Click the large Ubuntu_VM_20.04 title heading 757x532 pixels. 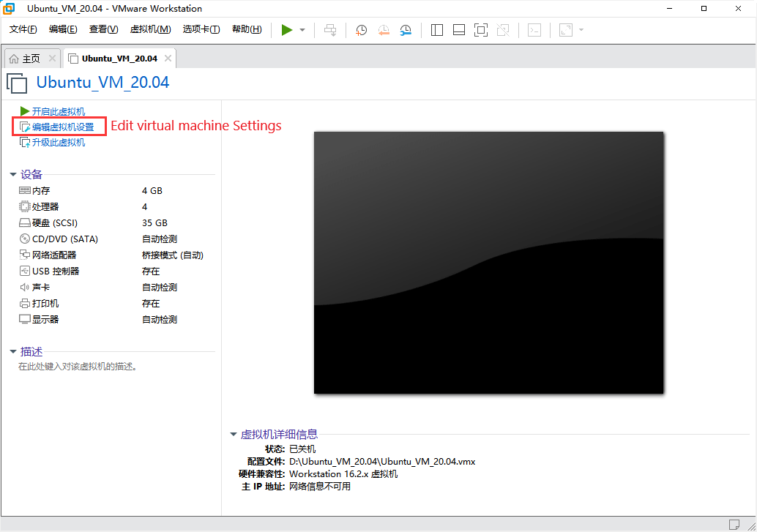(x=102, y=82)
